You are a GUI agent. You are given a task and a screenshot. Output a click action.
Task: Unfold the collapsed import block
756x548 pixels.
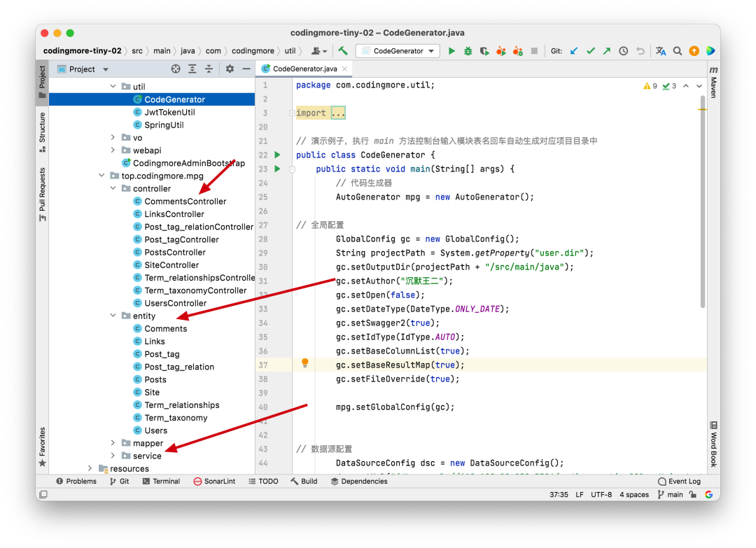point(292,113)
